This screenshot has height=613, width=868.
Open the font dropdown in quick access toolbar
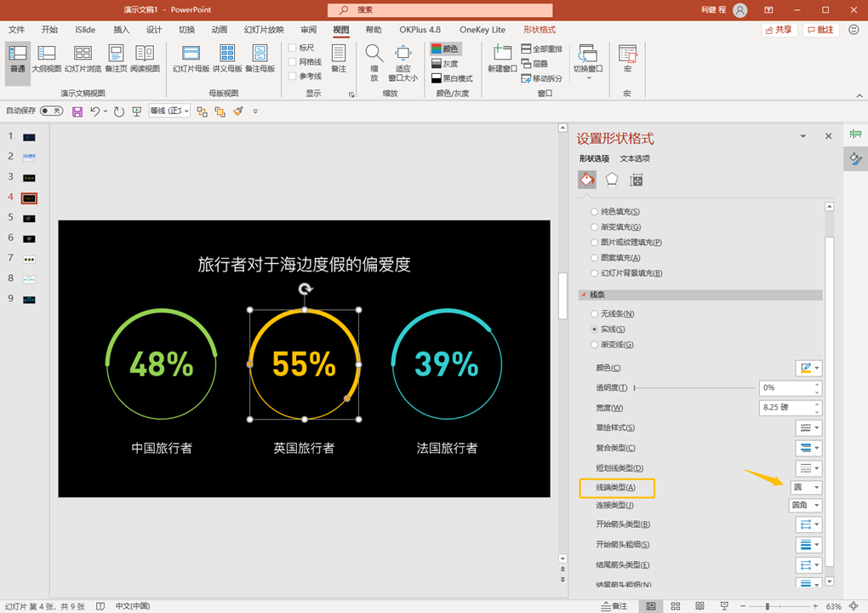tap(169, 111)
